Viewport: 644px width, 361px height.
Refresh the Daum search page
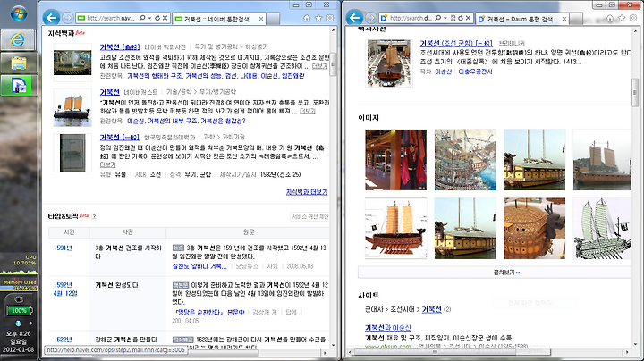[x=461, y=18]
